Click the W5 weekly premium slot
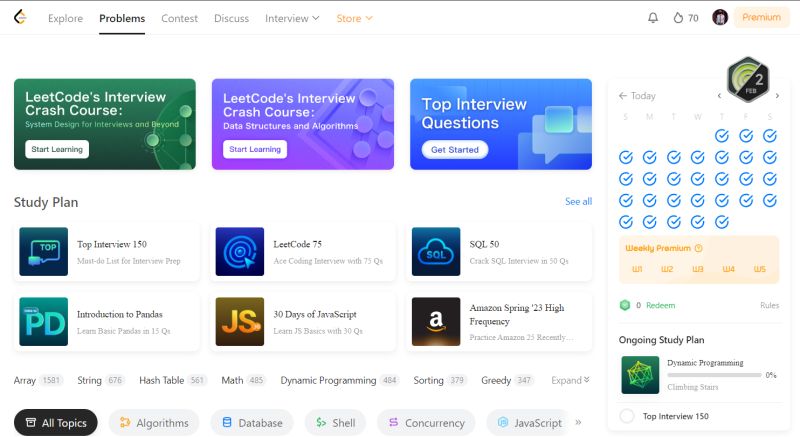Screen dimensions: 800x437 760,269
